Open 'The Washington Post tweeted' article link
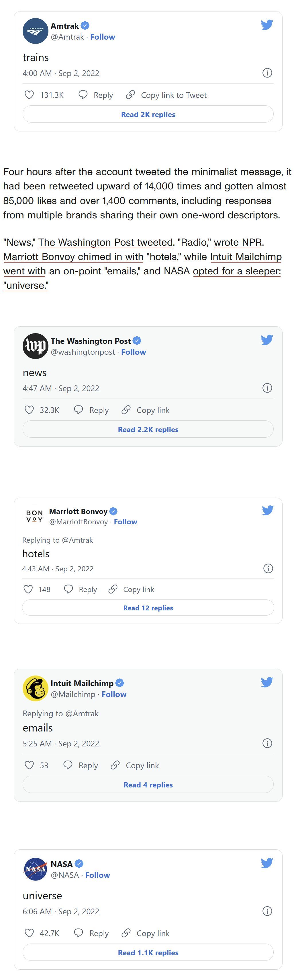 coord(106,242)
